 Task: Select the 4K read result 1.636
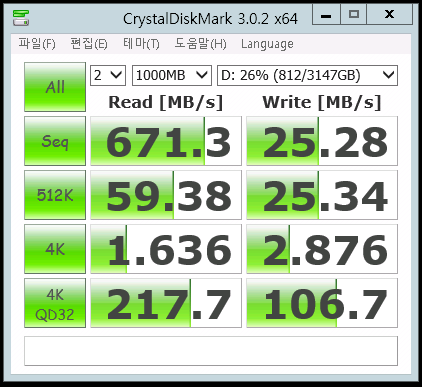[x=166, y=249]
